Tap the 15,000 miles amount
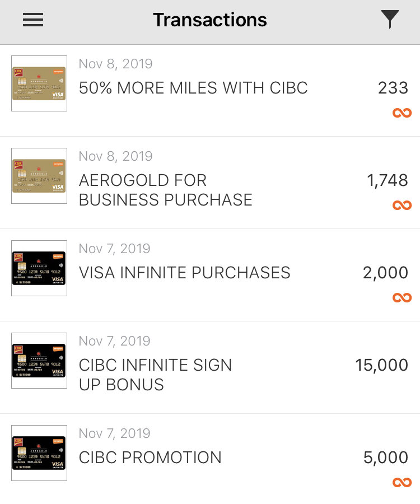This screenshot has height=504, width=420. (x=381, y=365)
